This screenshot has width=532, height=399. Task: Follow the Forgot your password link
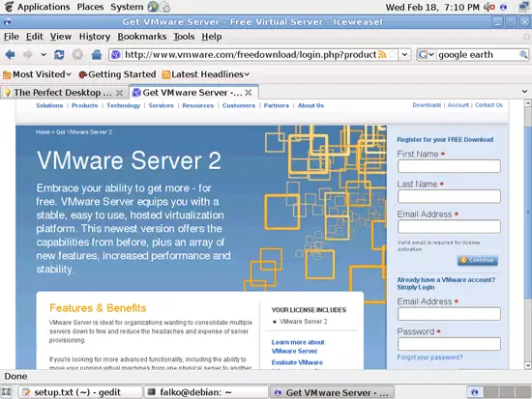pyautogui.click(x=429, y=357)
